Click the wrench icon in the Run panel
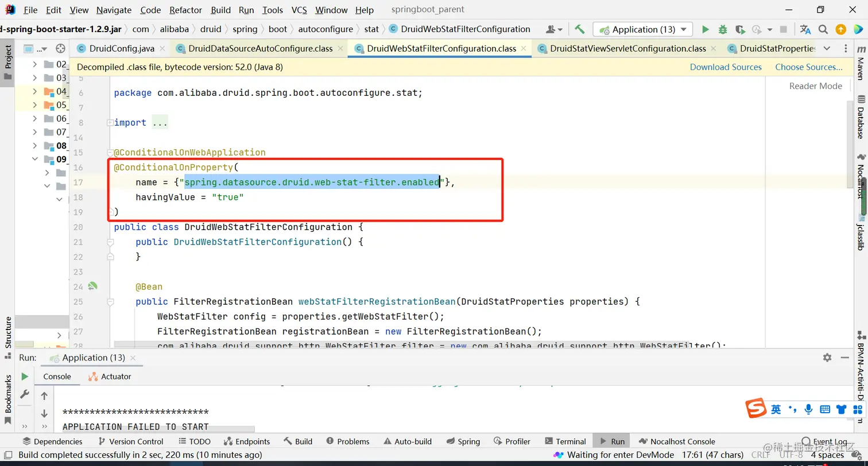The width and height of the screenshot is (868, 466). click(25, 394)
